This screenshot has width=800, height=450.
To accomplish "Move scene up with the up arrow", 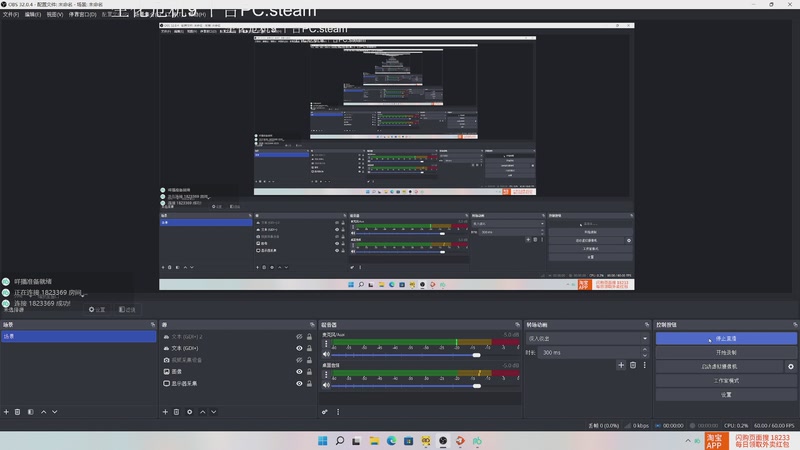I will tap(43, 412).
